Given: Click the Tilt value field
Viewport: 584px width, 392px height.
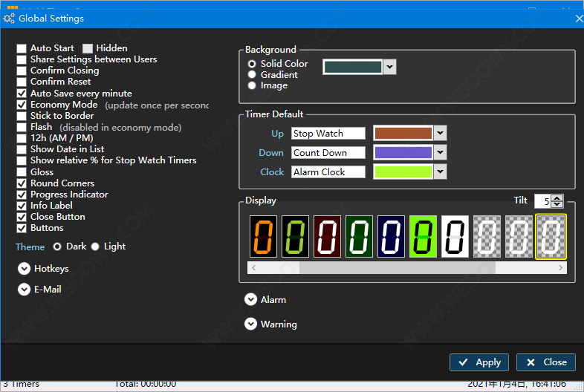Looking at the screenshot, I should (542, 201).
